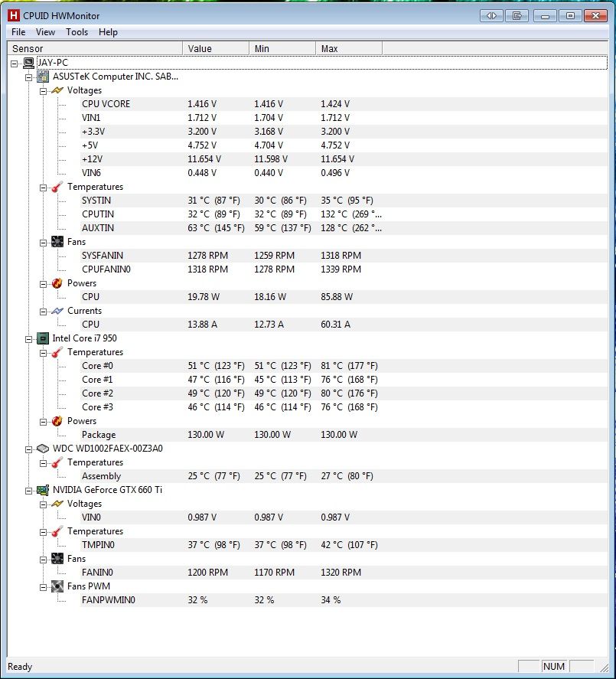Select the Core #0 temperature row
The width and height of the screenshot is (616, 679).
click(344, 366)
